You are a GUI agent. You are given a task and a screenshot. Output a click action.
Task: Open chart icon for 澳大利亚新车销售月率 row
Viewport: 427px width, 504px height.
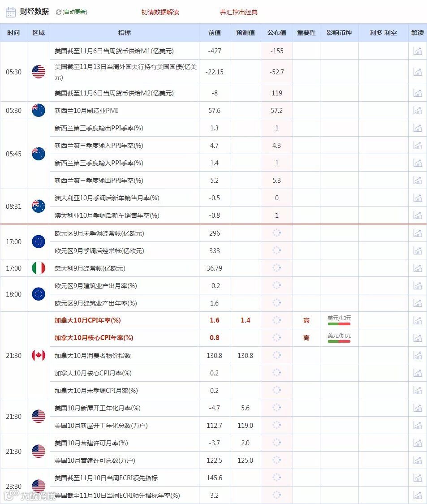417,198
